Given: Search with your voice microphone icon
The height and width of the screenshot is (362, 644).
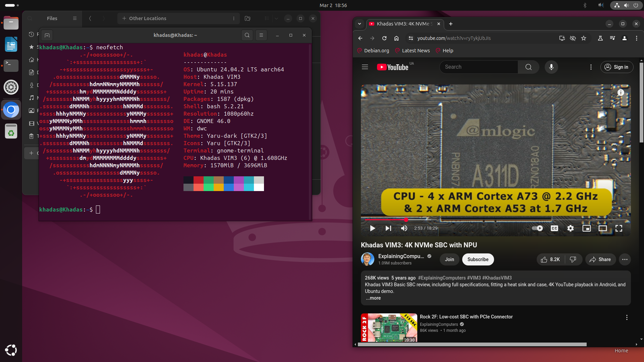Looking at the screenshot, I should 551,67.
